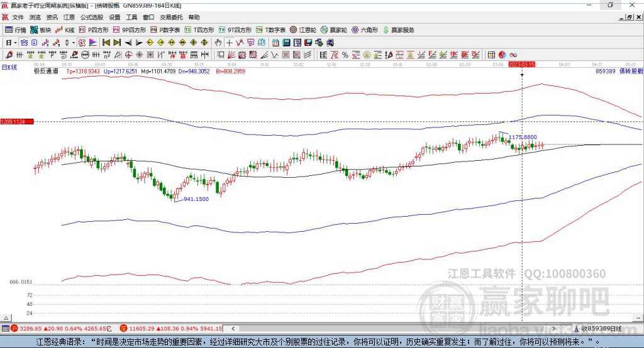
Task: Select the red pencil drawing tool
Action: click(x=8, y=55)
